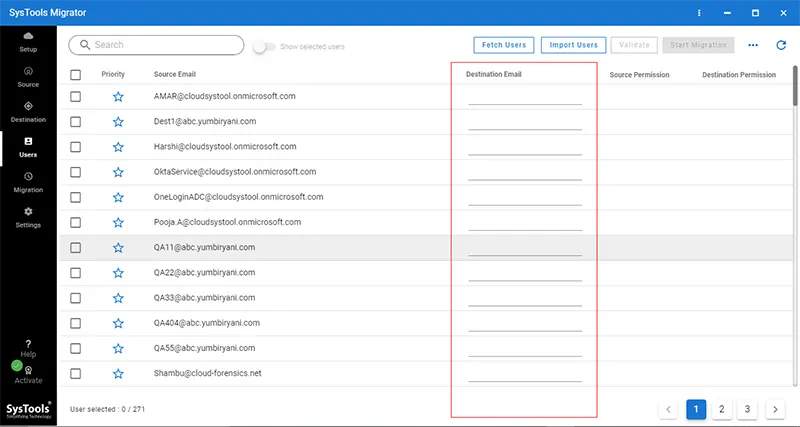800x427 pixels.
Task: Click destination email field for AMAR row
Action: [x=525, y=98]
